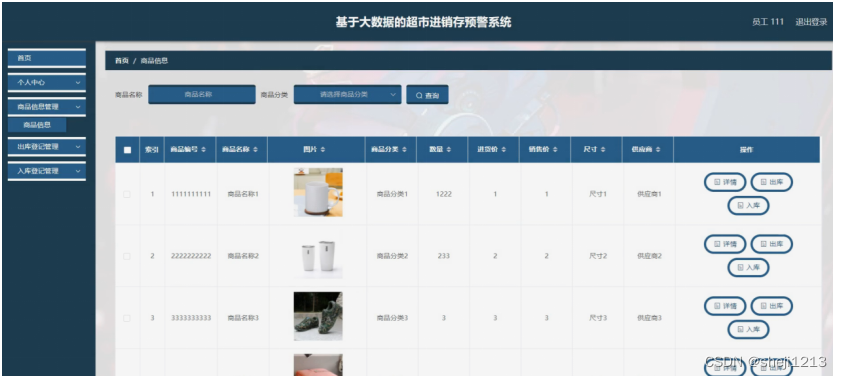
Task: Click the 商品名称 search input field
Action: pos(202,94)
